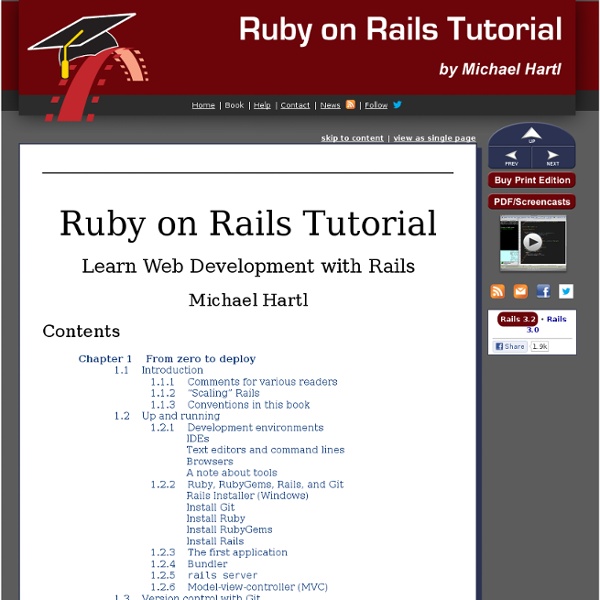Click the Facebook Share button
This screenshot has height=600, width=600.
[510, 346]
